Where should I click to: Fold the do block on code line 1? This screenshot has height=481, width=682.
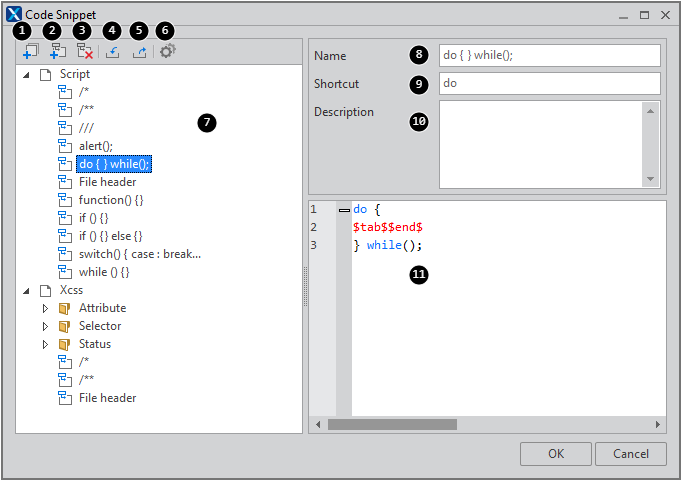coord(344,210)
